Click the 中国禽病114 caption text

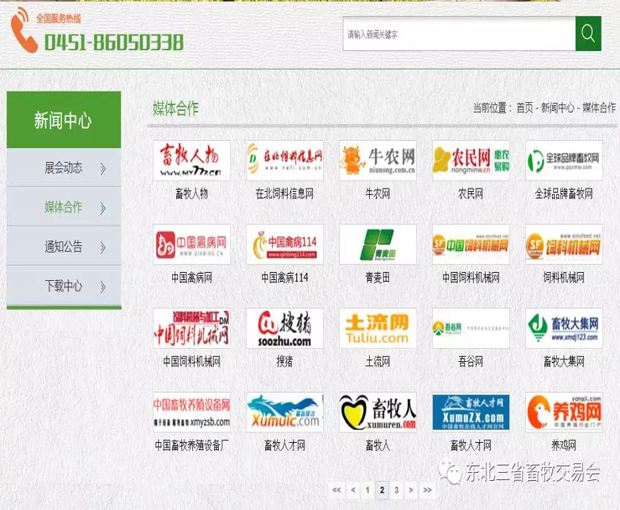(x=285, y=278)
